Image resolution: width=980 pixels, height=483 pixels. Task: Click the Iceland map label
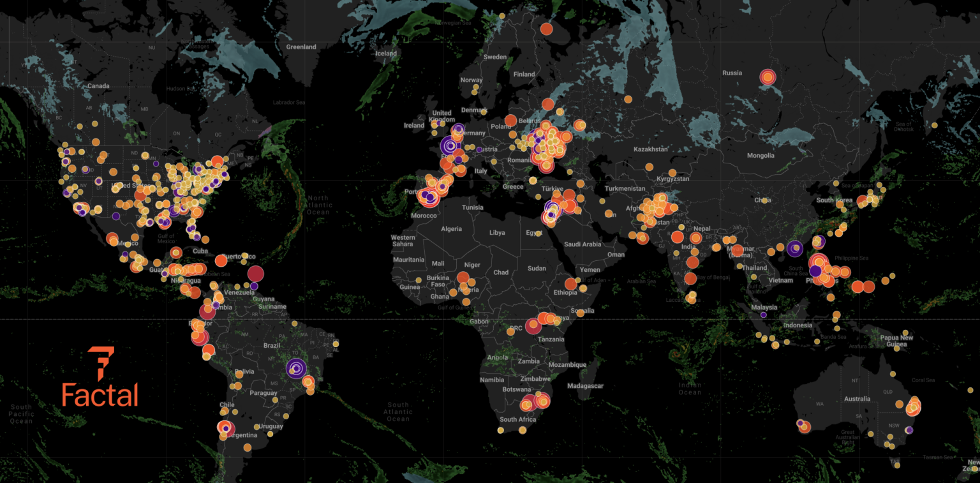click(386, 54)
